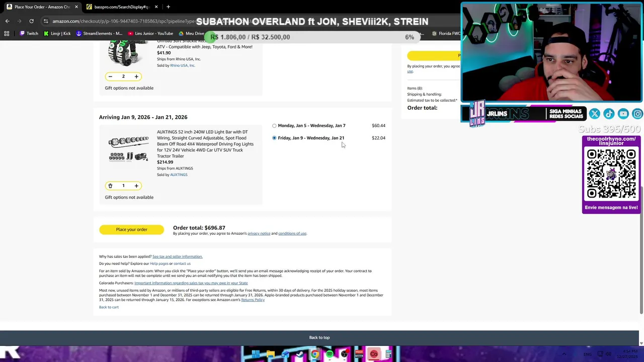The width and height of the screenshot is (644, 362).
Task: Click the AUXTINGS light bar product thumbnail
Action: click(x=128, y=149)
